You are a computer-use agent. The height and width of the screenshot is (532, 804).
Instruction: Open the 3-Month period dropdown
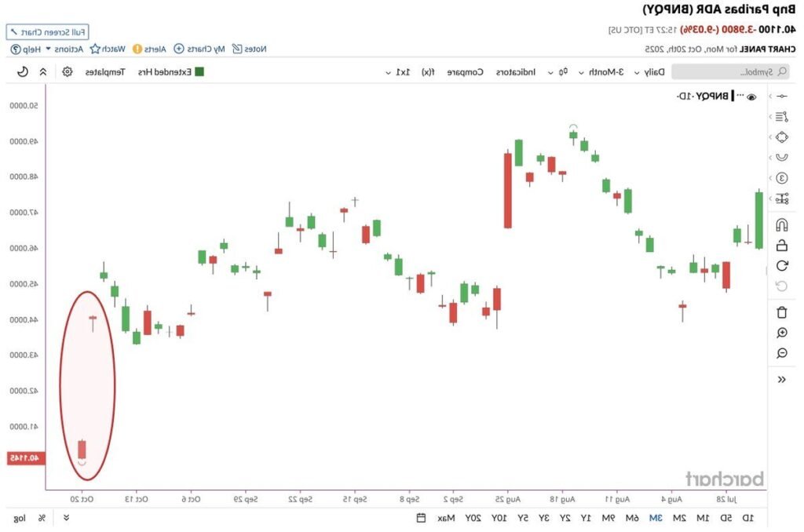[601, 72]
